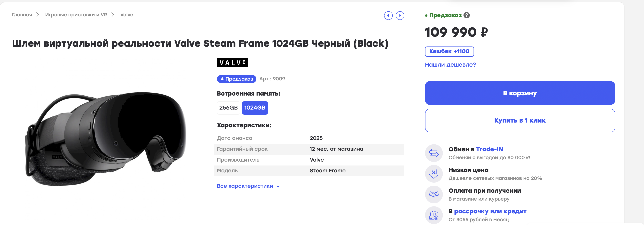Select 256GB memory option
Viewport: 644px width, 225px height.
[229, 108]
